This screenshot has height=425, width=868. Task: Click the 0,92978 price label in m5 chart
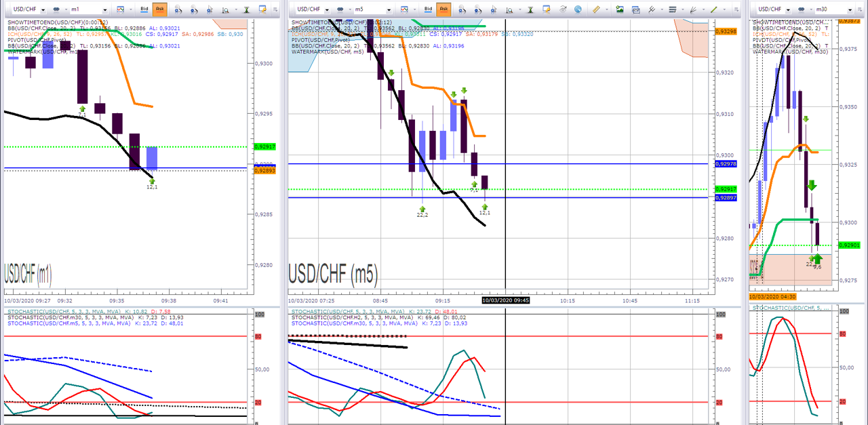(x=726, y=164)
